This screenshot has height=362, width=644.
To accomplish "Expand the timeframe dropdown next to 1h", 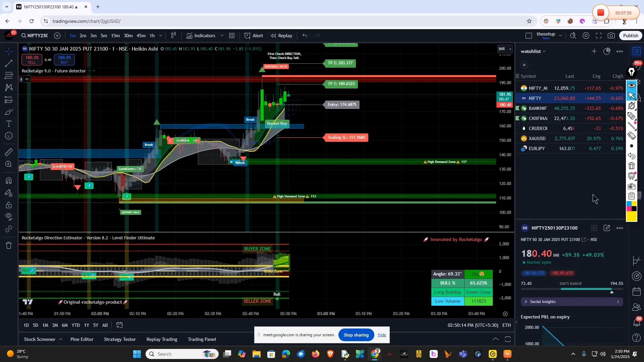I will [161, 36].
